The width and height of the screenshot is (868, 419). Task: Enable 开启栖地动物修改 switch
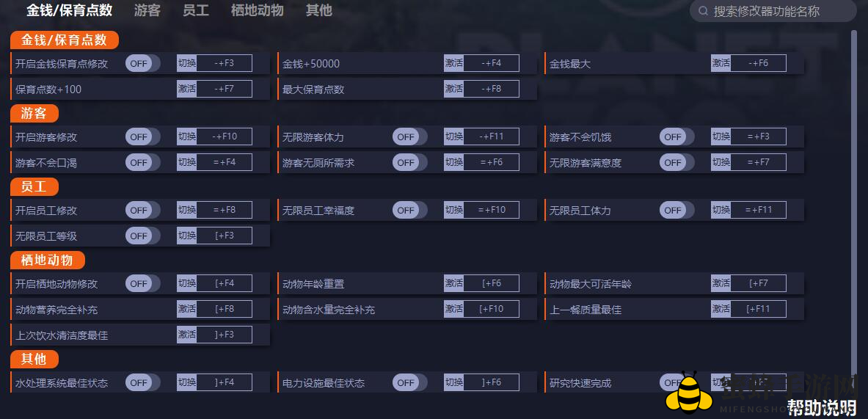[143, 284]
